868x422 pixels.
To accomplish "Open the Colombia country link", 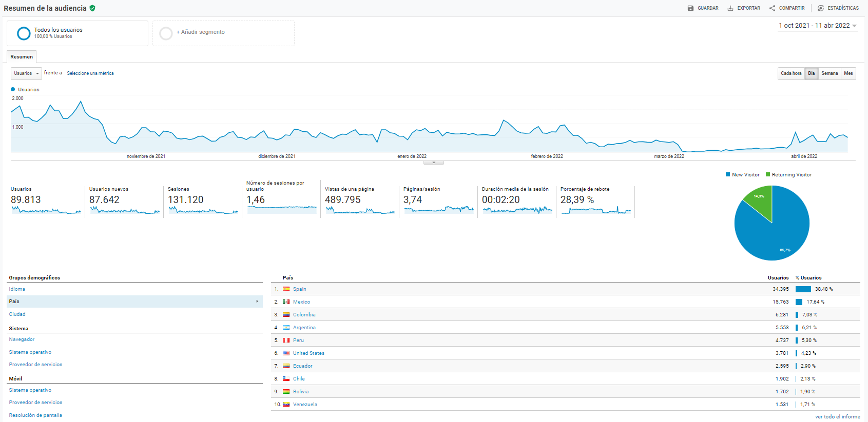I will (304, 315).
